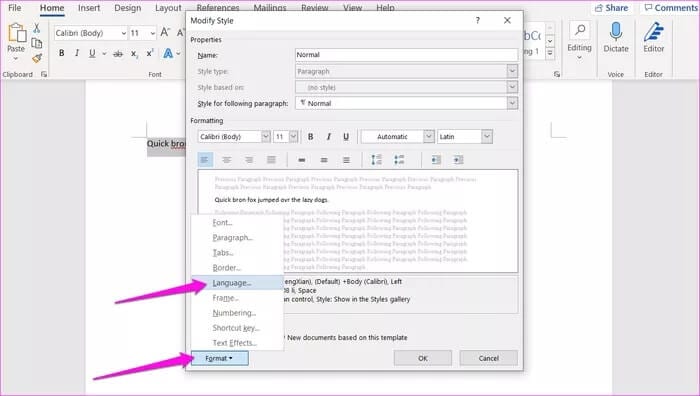
Task: Toggle ribbon Bold button
Action: [62, 53]
